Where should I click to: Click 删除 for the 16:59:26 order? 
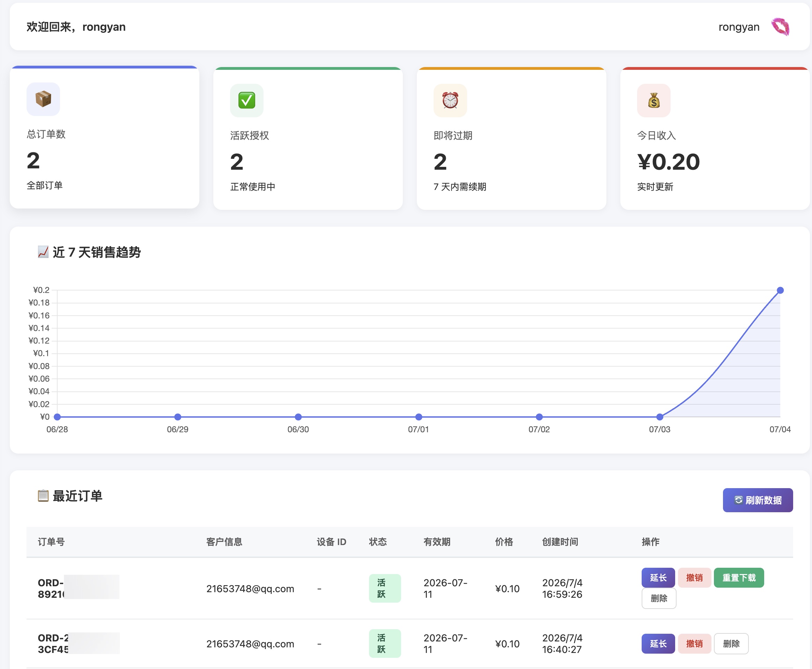pos(659,598)
